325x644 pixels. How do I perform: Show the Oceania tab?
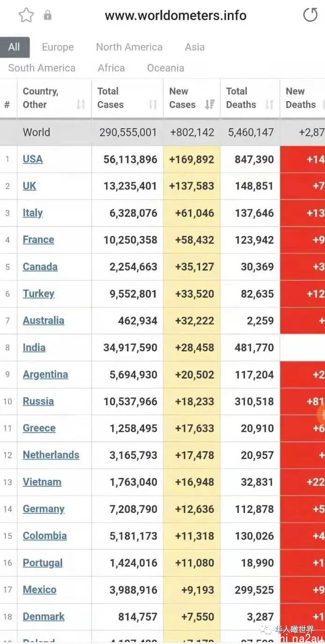[166, 68]
